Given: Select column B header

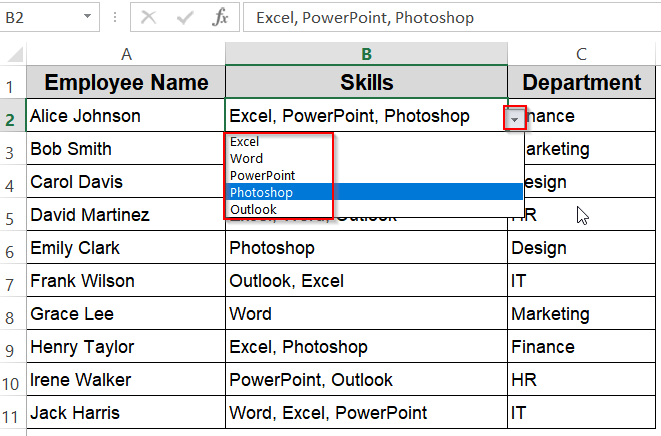Looking at the screenshot, I should click(x=366, y=54).
